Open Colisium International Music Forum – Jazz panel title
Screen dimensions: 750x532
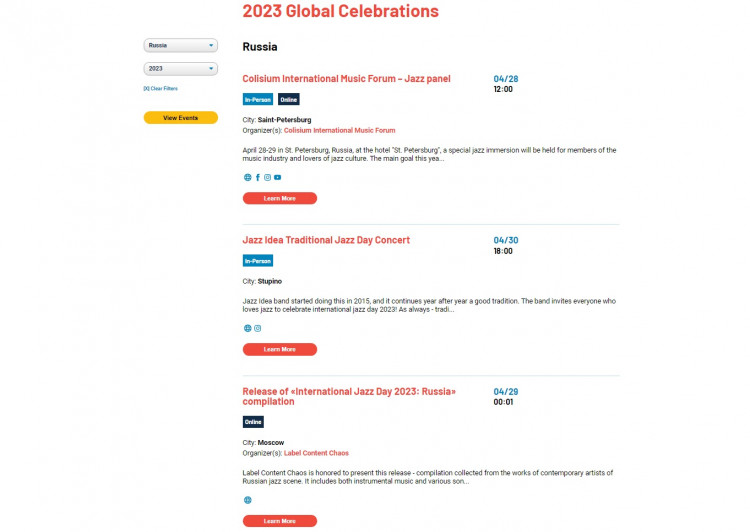coord(346,79)
